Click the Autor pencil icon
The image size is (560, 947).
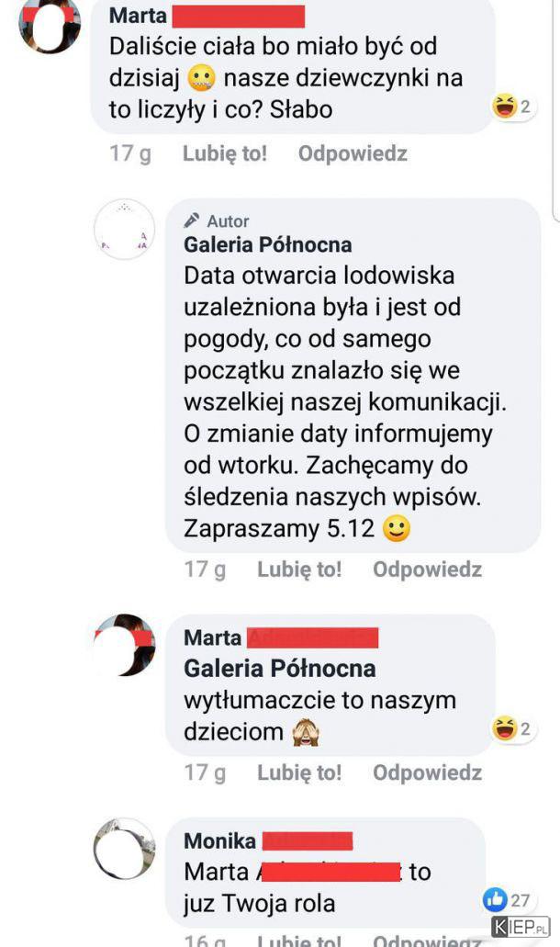click(x=192, y=220)
